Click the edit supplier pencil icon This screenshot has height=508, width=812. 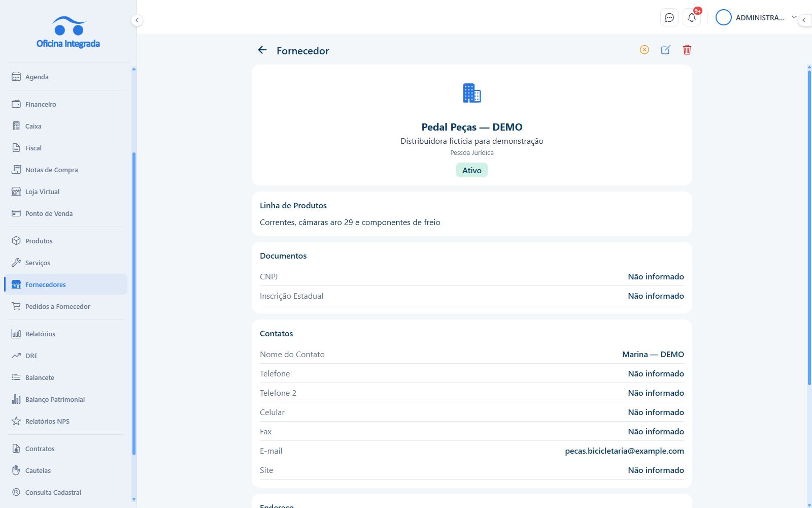666,50
